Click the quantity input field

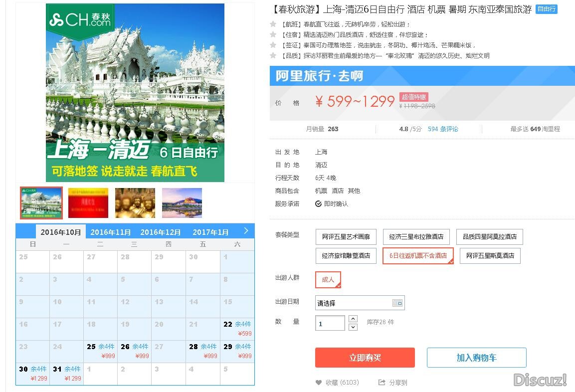330,323
